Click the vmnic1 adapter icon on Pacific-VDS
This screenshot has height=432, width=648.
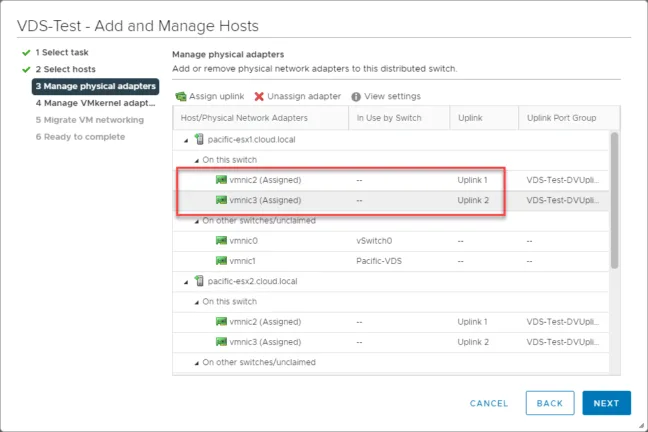click(x=222, y=261)
